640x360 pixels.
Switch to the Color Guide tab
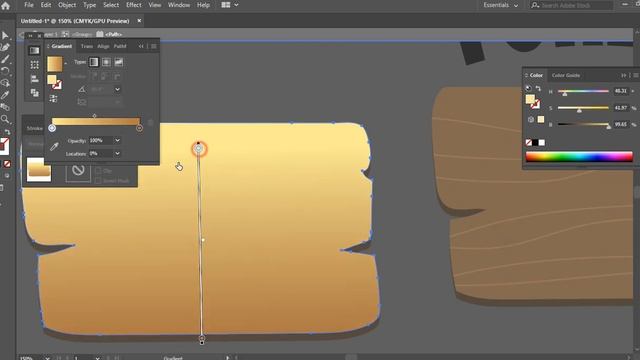[x=566, y=75]
